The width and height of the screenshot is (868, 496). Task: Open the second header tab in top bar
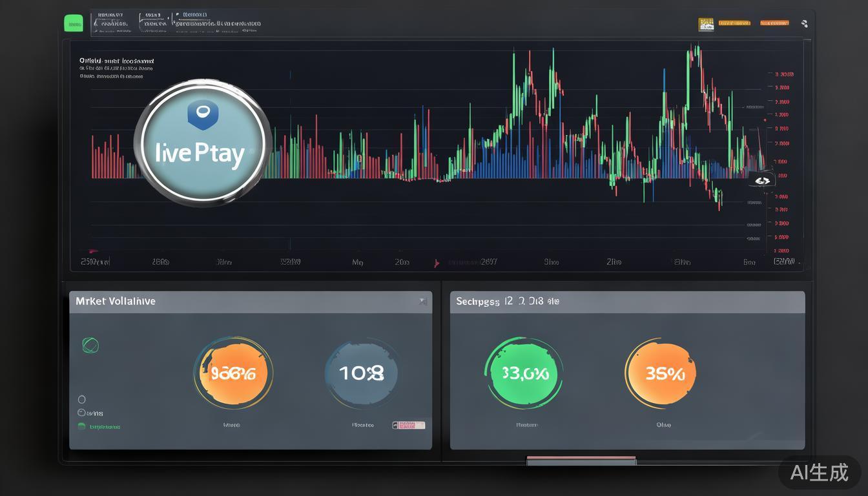click(x=154, y=23)
